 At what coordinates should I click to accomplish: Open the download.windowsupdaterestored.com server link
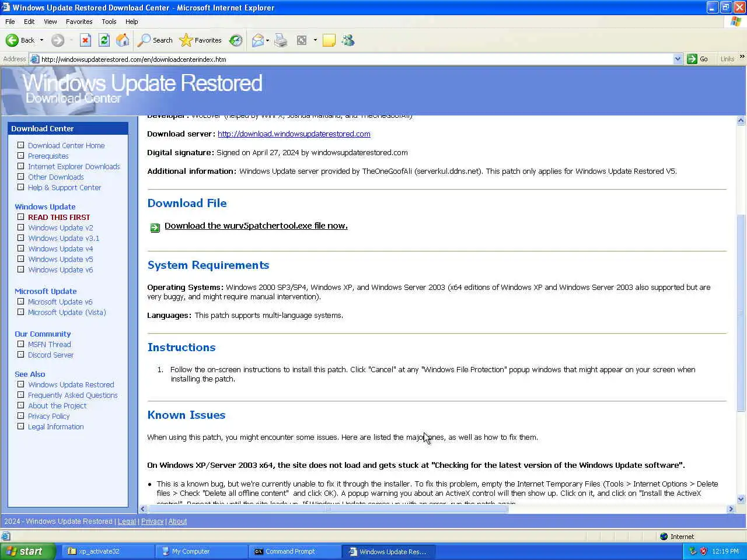[x=294, y=134]
